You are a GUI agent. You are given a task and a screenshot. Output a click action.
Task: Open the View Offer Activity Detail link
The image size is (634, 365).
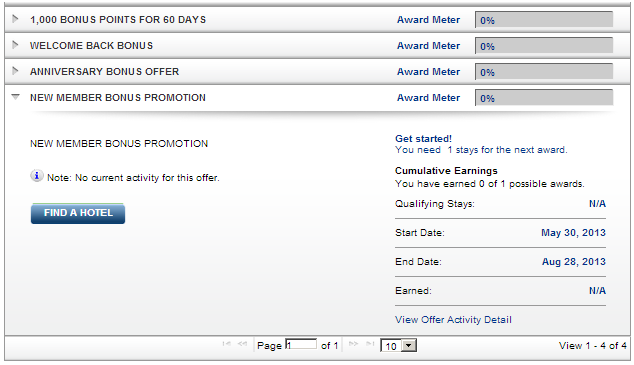453,320
